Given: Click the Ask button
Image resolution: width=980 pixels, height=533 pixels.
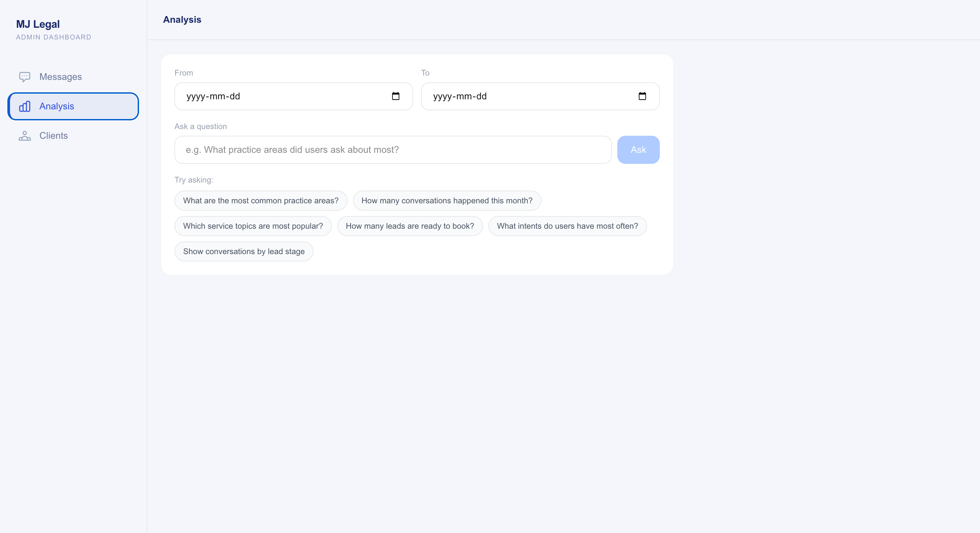Looking at the screenshot, I should [x=638, y=149].
